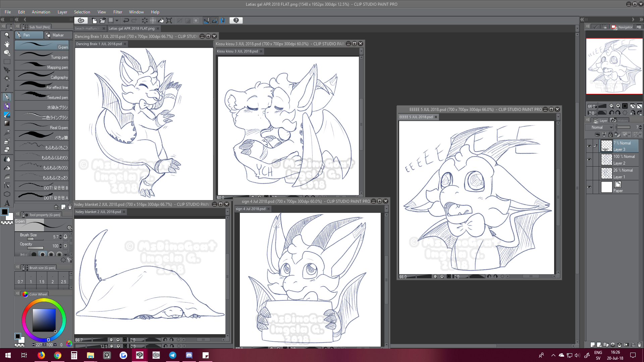Open the Filter menu

click(x=117, y=12)
